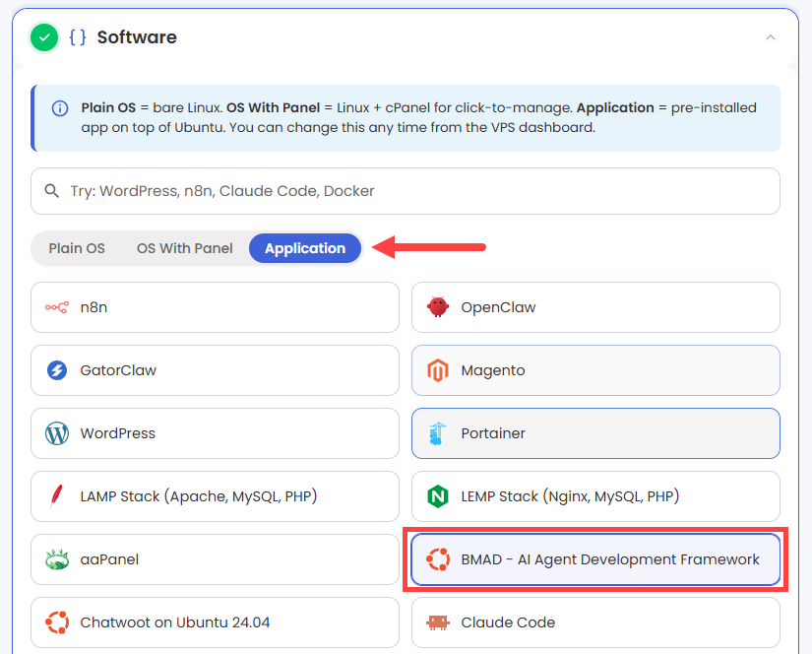Choose LAMP Stack (Apache, MySQL, PHP)
Image resolution: width=812 pixels, height=654 pixels.
215,496
